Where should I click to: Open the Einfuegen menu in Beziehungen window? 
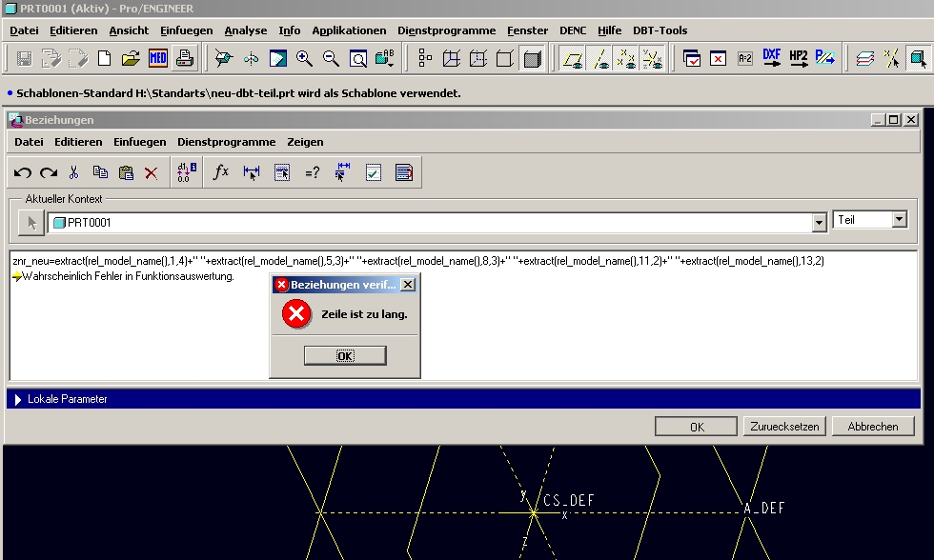click(x=140, y=142)
